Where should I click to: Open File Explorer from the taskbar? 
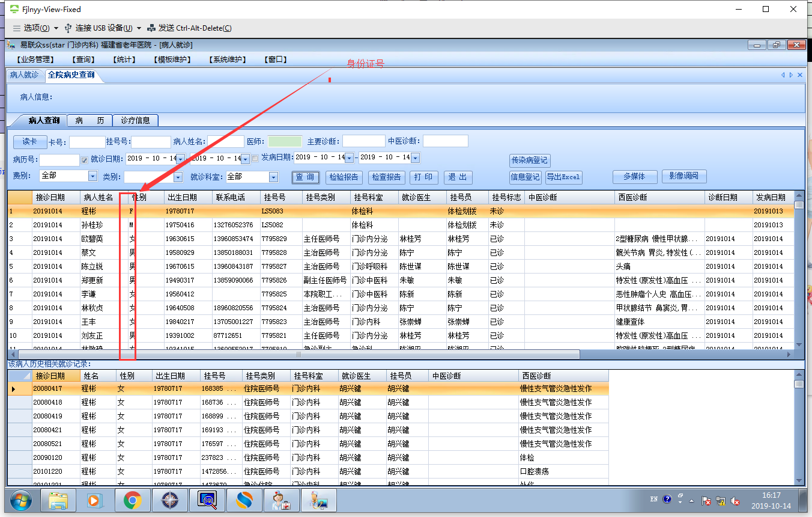click(x=59, y=500)
